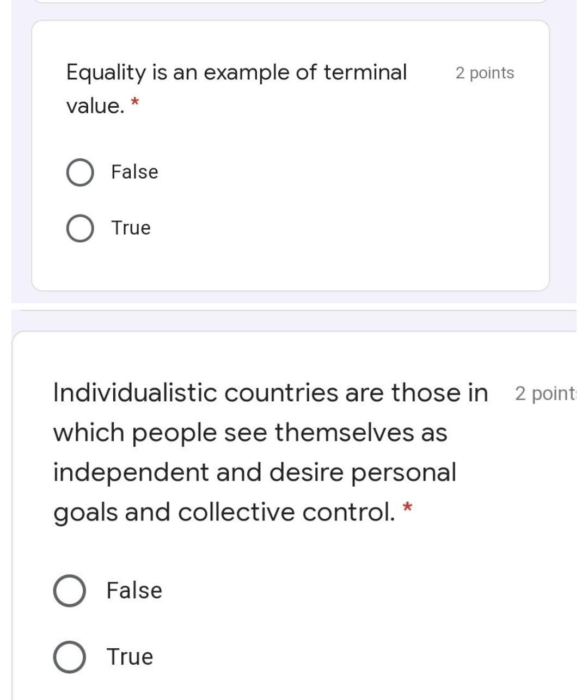This screenshot has width=588, height=700.
Task: Select True for the terminal value question
Action: point(79,228)
